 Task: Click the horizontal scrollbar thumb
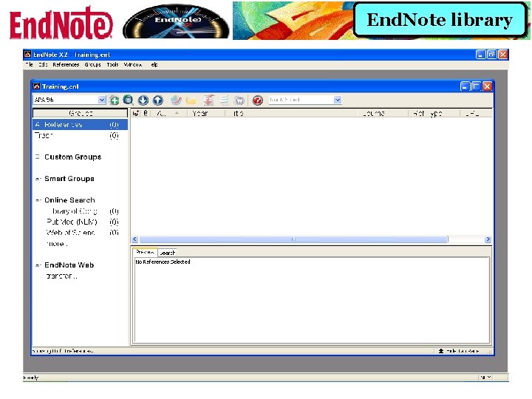293,239
